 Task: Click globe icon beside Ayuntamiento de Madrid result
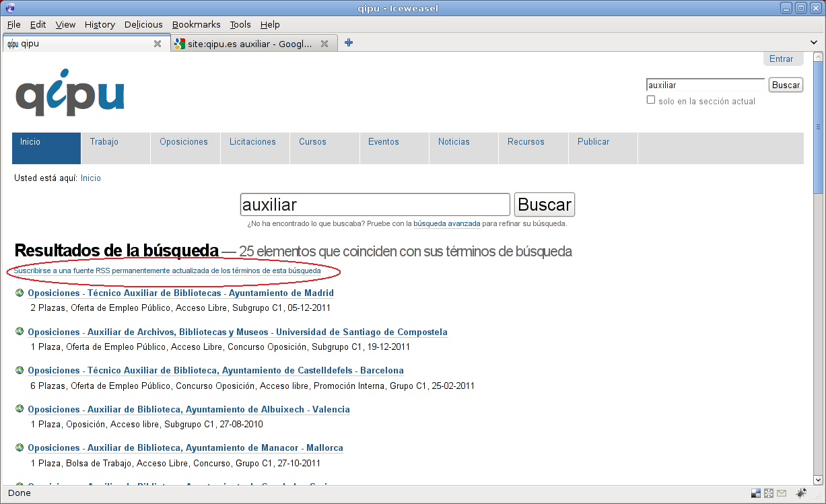pyautogui.click(x=20, y=293)
